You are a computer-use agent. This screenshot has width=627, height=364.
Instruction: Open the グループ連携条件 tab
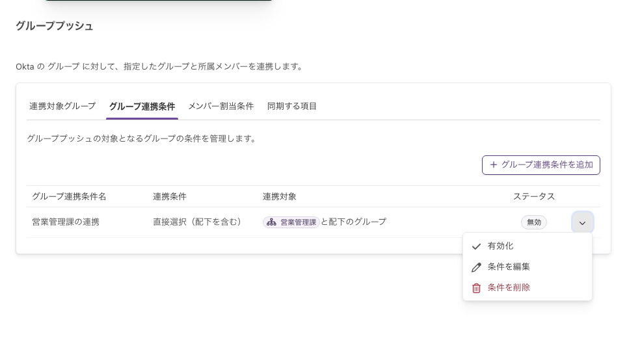pyautogui.click(x=142, y=107)
